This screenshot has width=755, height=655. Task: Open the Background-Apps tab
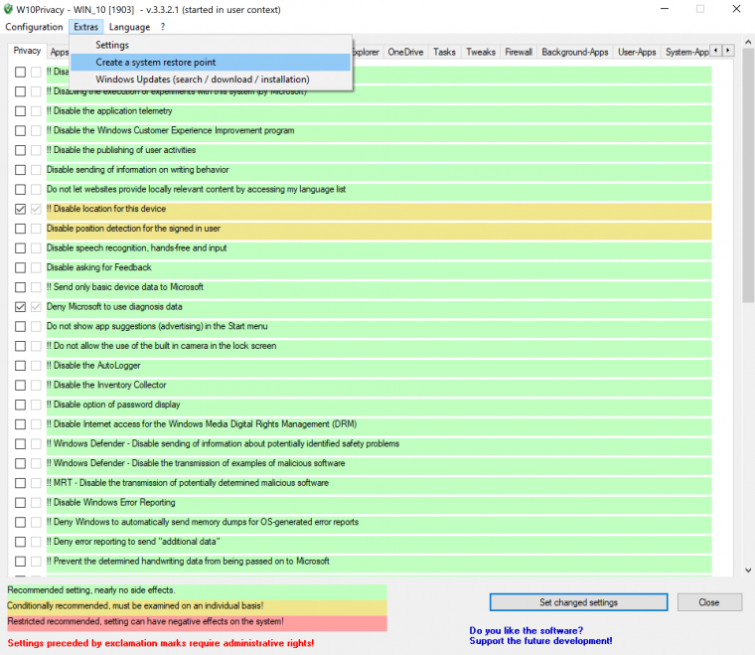(575, 52)
